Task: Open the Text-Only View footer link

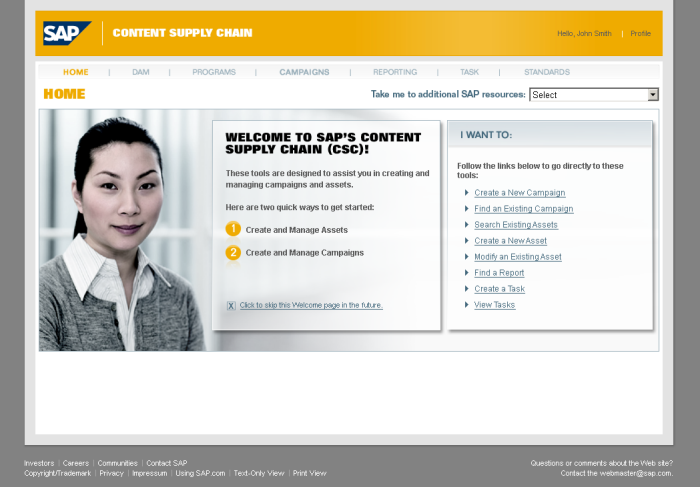Action: pyautogui.click(x=259, y=473)
